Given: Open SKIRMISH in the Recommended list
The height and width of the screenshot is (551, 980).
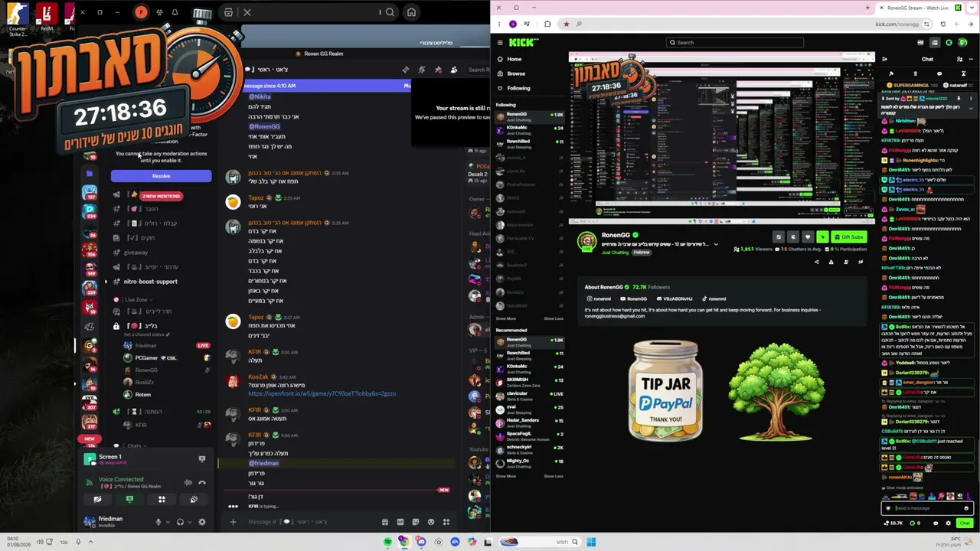Looking at the screenshot, I should pos(530,381).
